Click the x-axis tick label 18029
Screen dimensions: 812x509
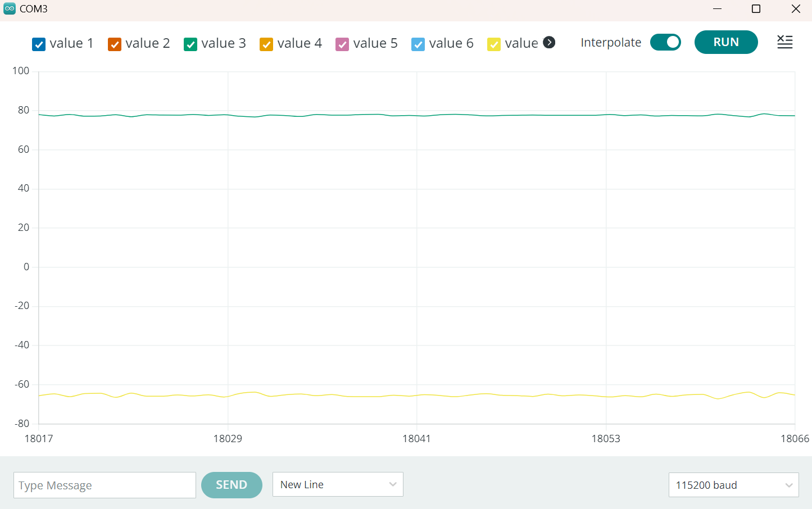[228, 438]
